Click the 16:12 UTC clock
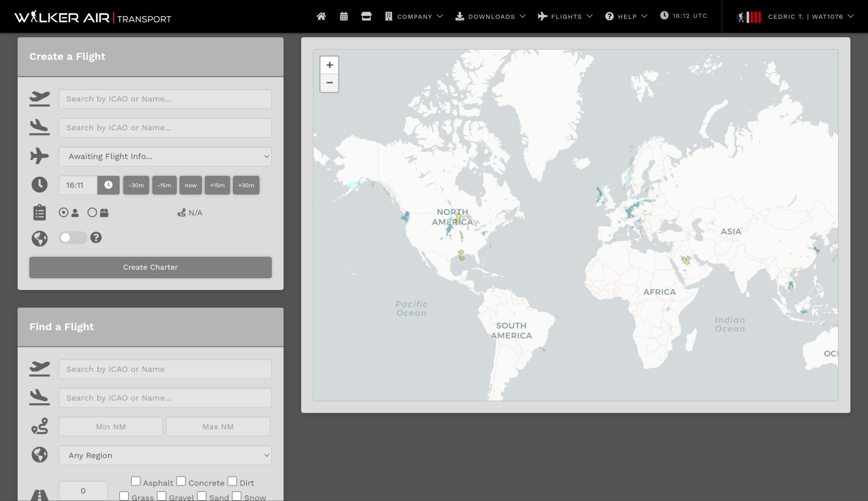Screen dimensions: 868x501 click(x=684, y=16)
